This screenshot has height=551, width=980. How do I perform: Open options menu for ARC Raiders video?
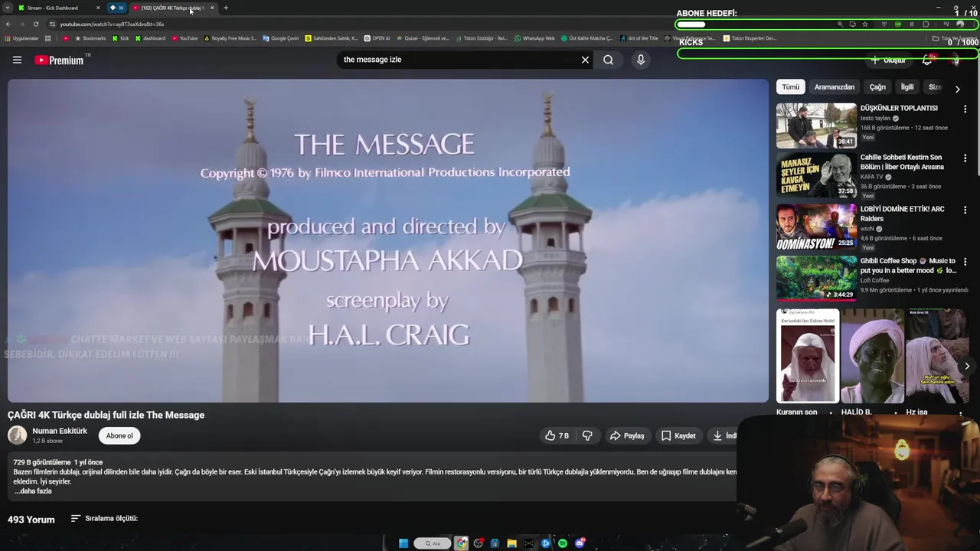(965, 210)
